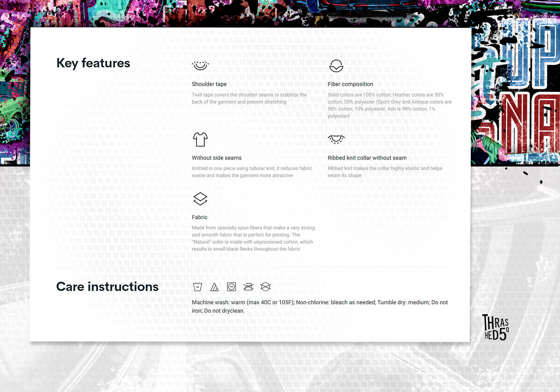Click the fiber composition description paragraph
This screenshot has width=560, height=392.
389,105
